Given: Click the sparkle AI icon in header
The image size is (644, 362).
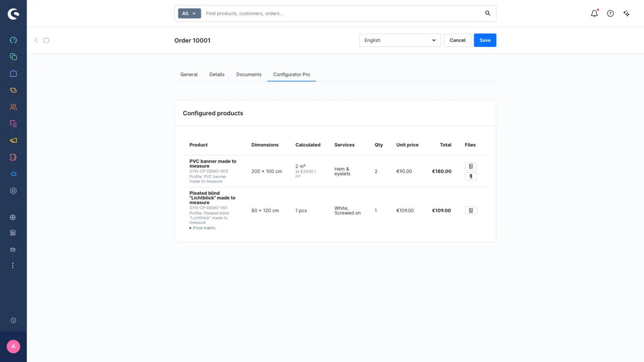Looking at the screenshot, I should 627,13.
